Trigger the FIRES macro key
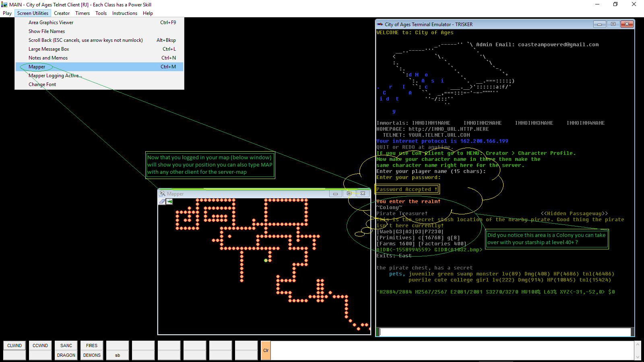 point(91,345)
